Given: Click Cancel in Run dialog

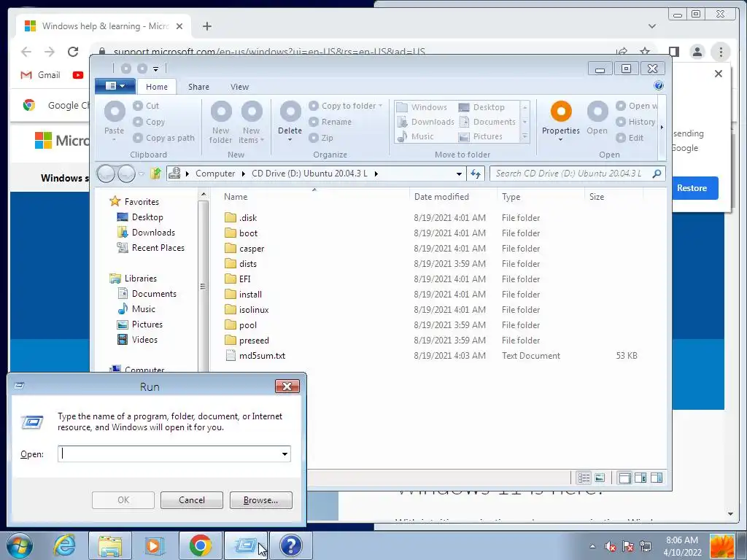Looking at the screenshot, I should pos(192,500).
